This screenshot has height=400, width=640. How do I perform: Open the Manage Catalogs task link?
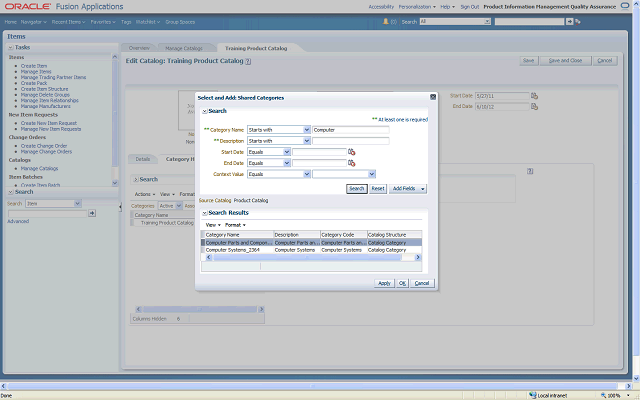click(x=40, y=169)
